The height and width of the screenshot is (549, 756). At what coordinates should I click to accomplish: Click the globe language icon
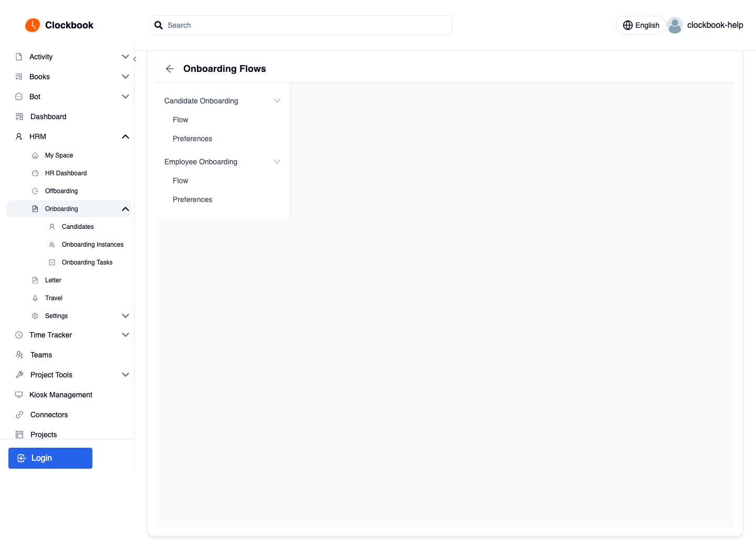click(x=627, y=25)
